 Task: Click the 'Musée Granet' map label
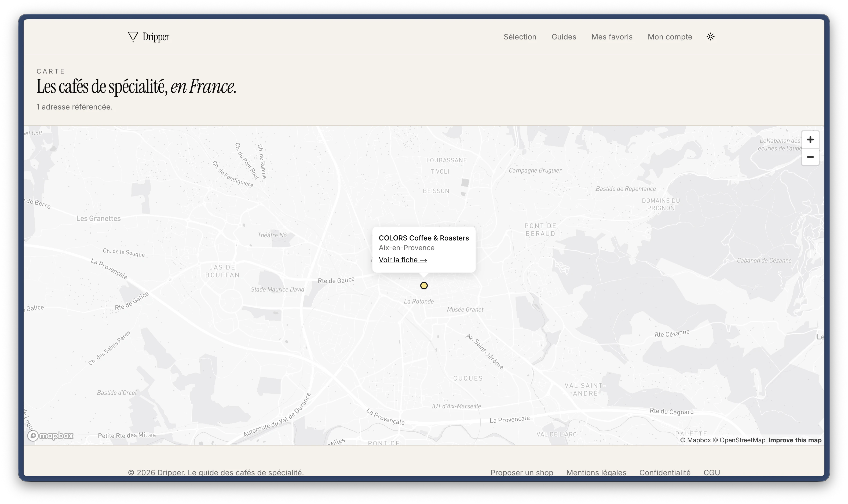coord(465,310)
